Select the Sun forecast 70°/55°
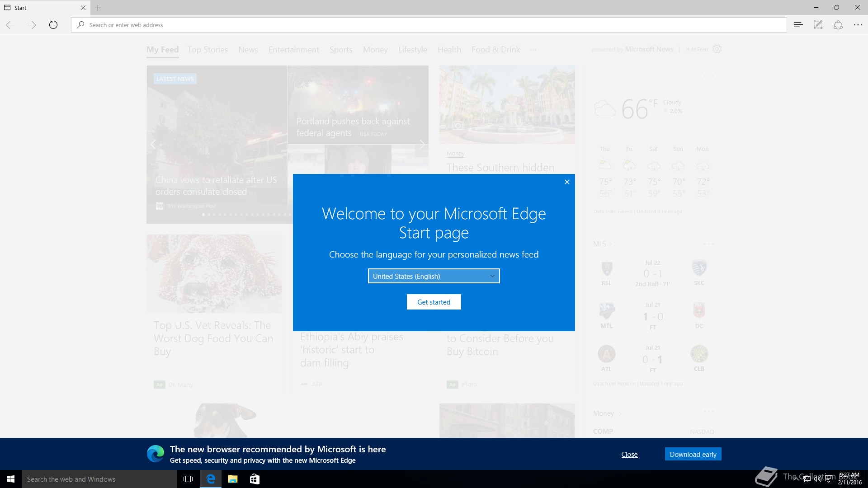Viewport: 868px width, 488px height. 678,172
